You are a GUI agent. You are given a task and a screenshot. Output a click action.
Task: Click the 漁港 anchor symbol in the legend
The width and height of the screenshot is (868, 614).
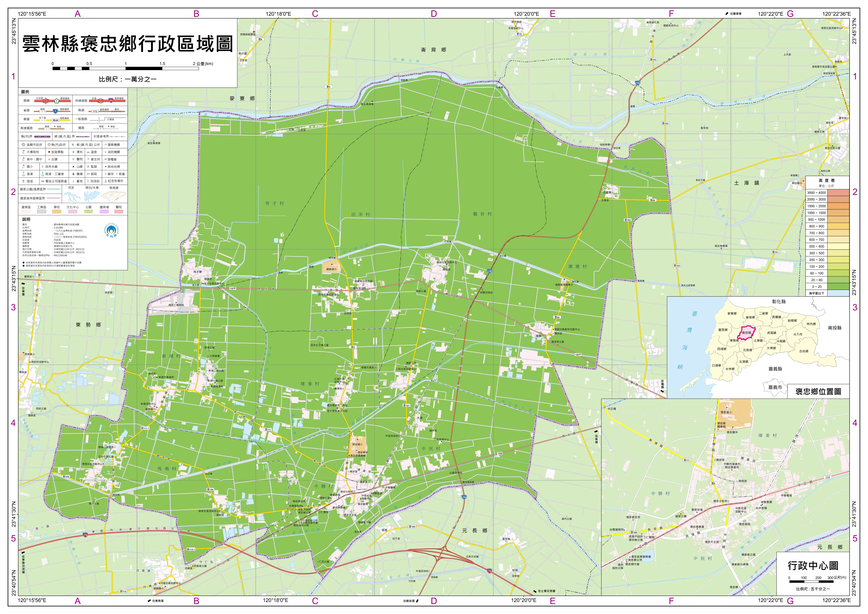pos(23,174)
